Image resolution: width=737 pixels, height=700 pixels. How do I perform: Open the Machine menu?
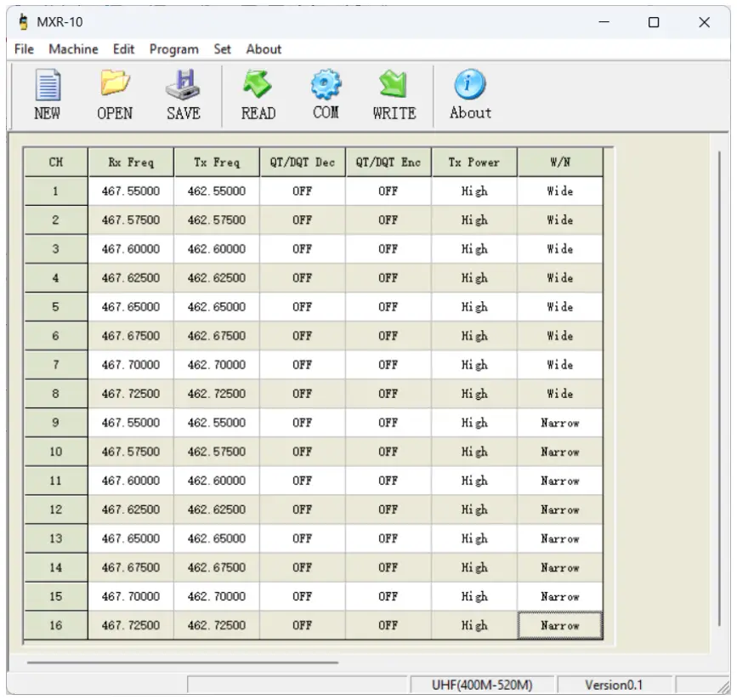(73, 49)
